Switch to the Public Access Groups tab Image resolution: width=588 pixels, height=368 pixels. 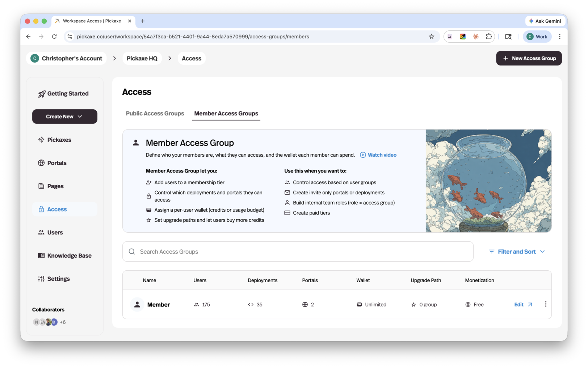(x=155, y=113)
